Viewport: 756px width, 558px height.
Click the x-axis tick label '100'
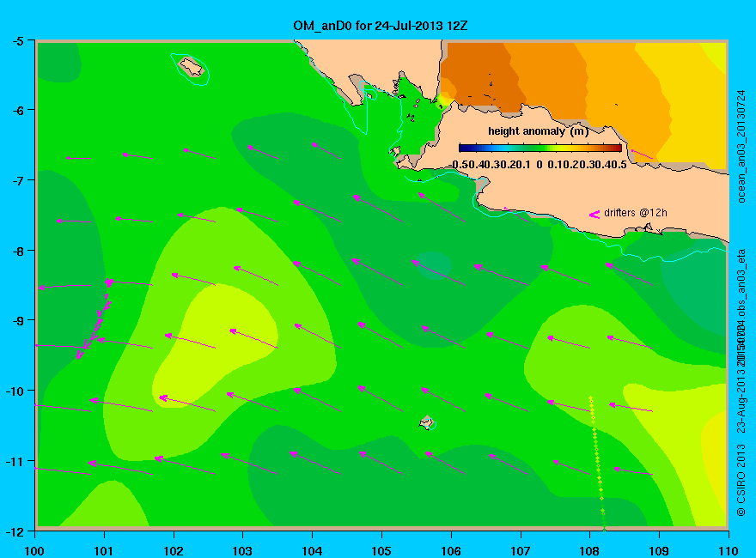[x=34, y=551]
